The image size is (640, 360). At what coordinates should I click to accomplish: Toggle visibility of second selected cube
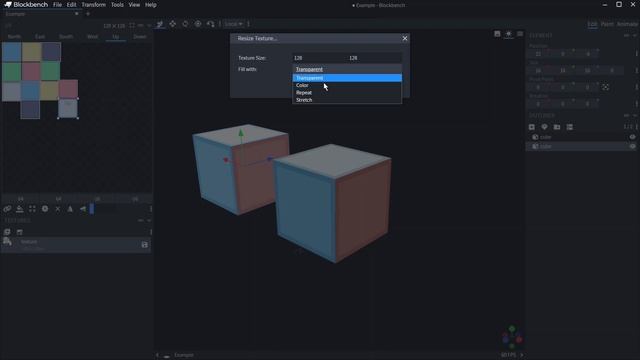[633, 147]
